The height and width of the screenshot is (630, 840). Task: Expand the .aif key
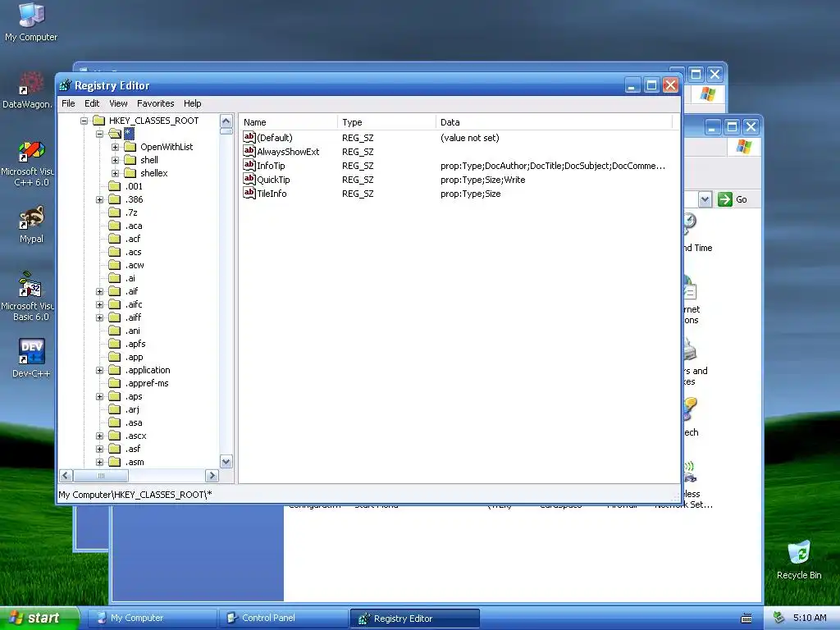click(99, 291)
